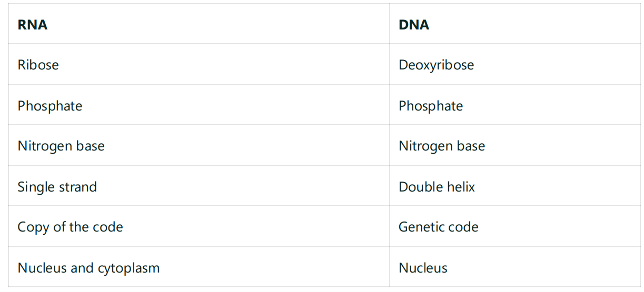This screenshot has width=644, height=292.
Task: Click the Double helix cell
Action: tap(437, 187)
